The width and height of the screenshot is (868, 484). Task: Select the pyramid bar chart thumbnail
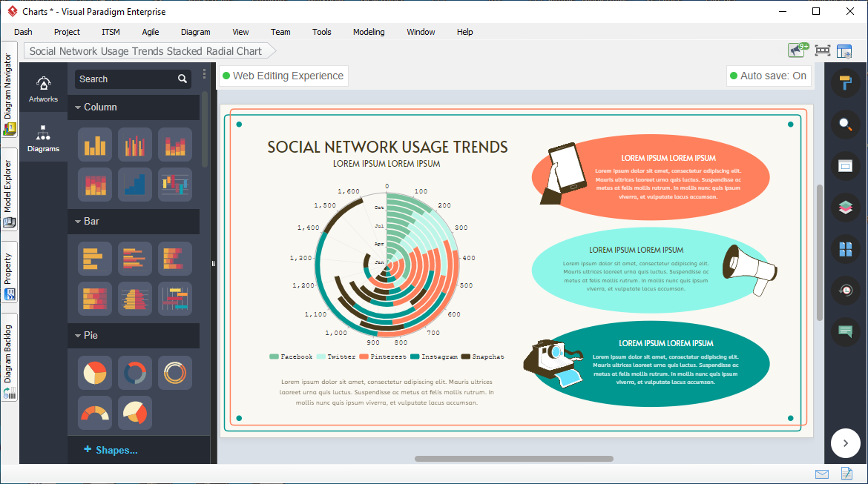134,299
